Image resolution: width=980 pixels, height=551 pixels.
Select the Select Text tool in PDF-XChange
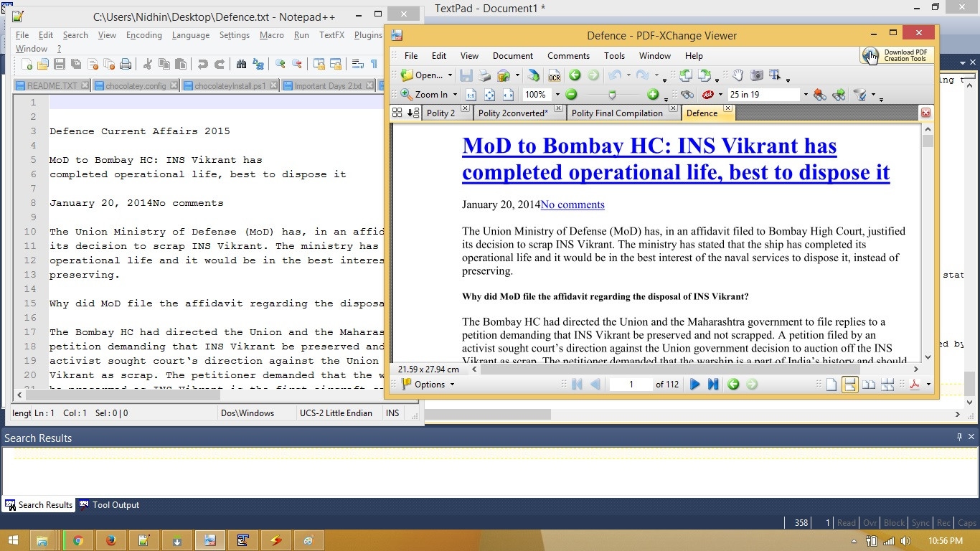pyautogui.click(x=775, y=75)
